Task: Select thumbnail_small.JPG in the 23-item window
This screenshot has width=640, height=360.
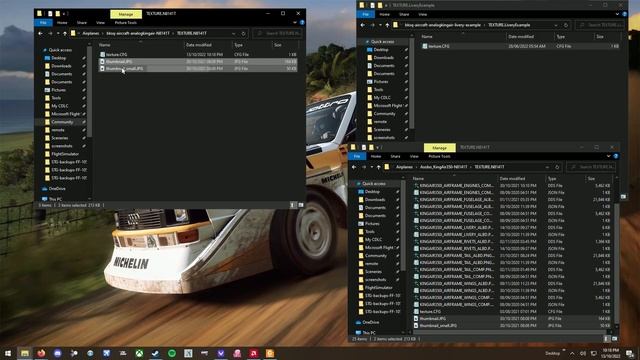Action: click(x=512, y=326)
